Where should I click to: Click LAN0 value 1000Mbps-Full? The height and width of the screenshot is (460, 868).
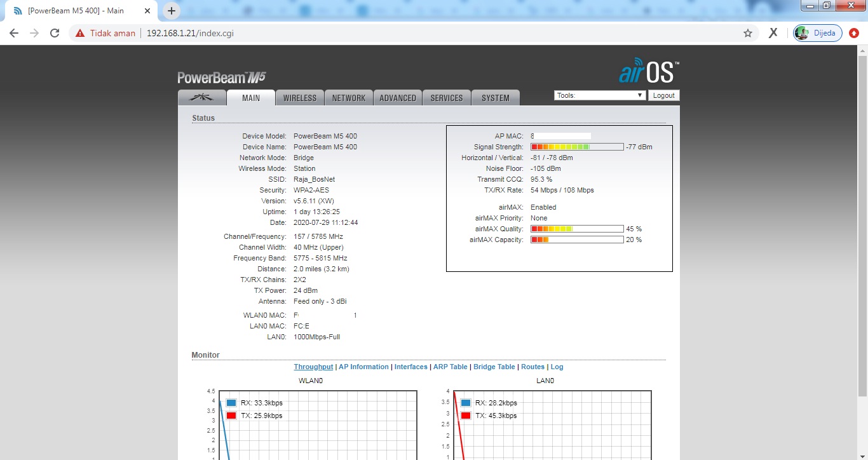[x=317, y=337]
